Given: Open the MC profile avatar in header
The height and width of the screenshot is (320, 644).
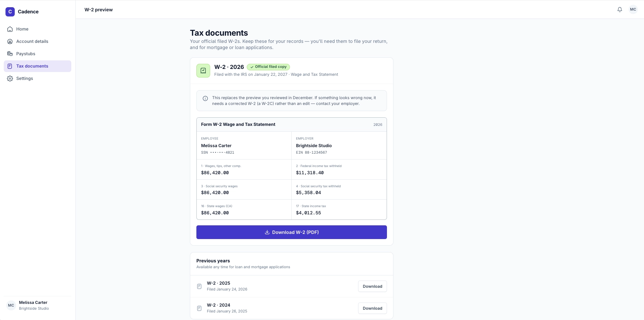Looking at the screenshot, I should pyautogui.click(x=633, y=10).
